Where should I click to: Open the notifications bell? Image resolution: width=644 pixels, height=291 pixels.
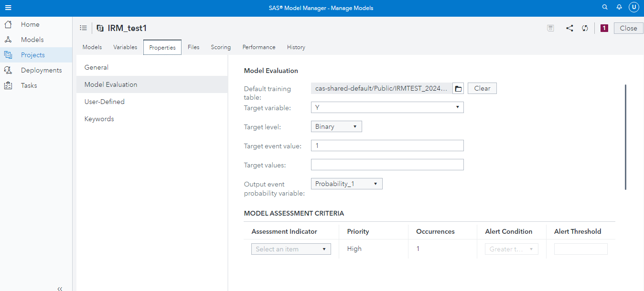619,8
